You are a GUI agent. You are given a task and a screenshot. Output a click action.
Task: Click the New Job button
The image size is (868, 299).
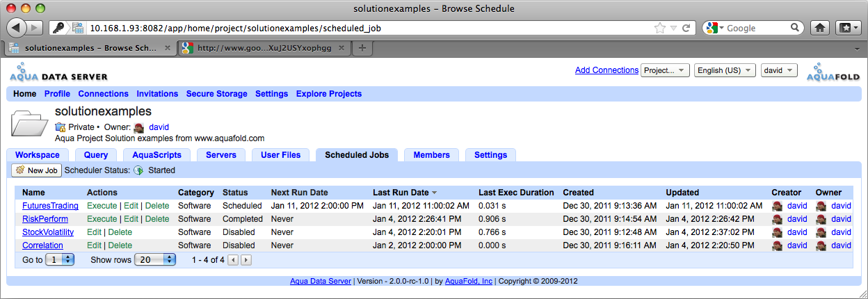click(37, 170)
